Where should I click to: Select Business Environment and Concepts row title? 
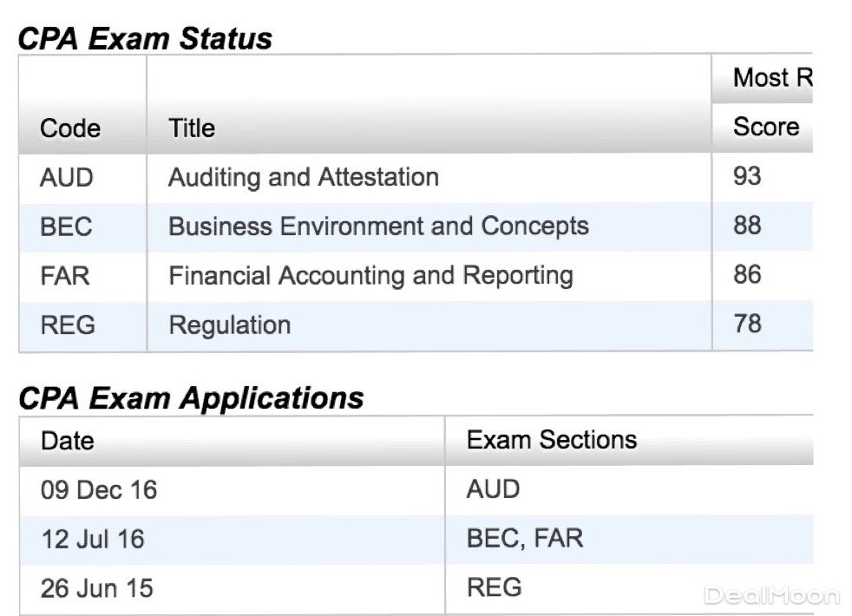378,226
